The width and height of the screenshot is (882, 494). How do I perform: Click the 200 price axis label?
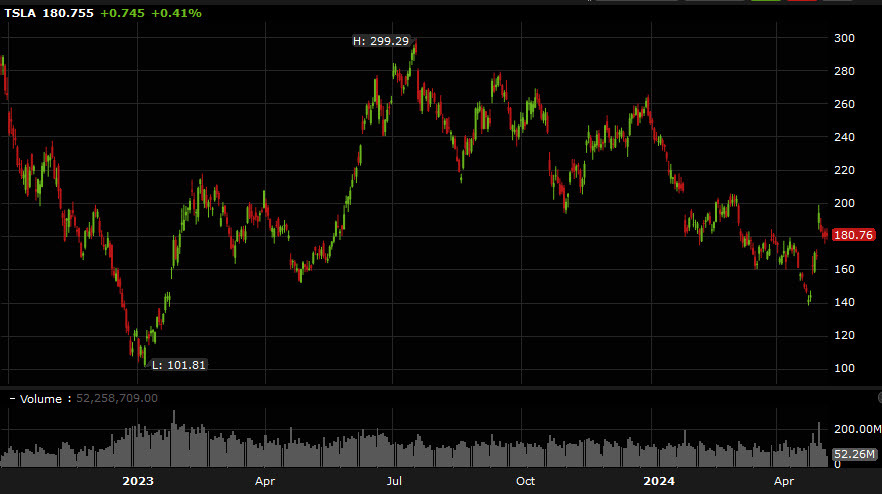pos(844,203)
